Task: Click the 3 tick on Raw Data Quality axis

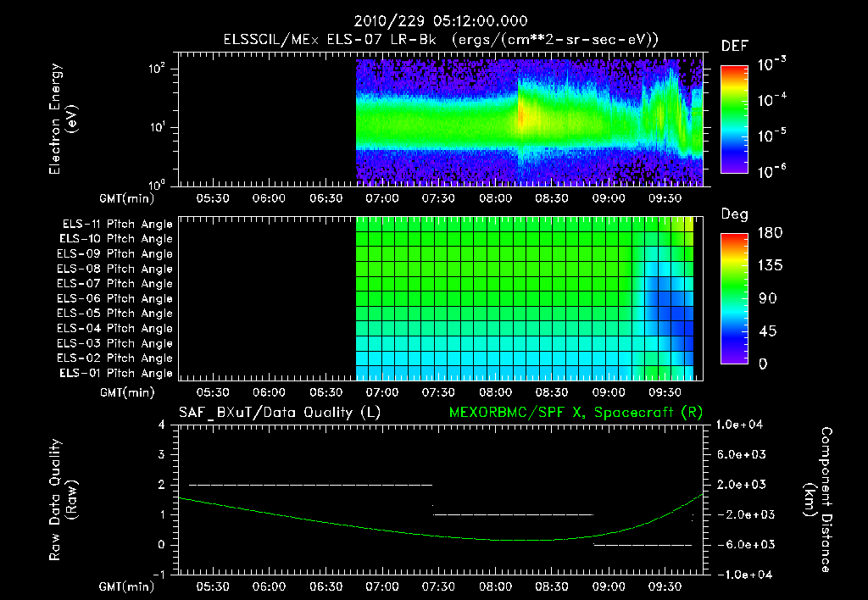Action: 161,454
